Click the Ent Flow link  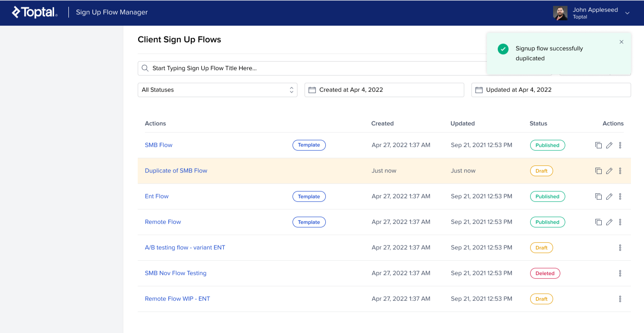(157, 196)
